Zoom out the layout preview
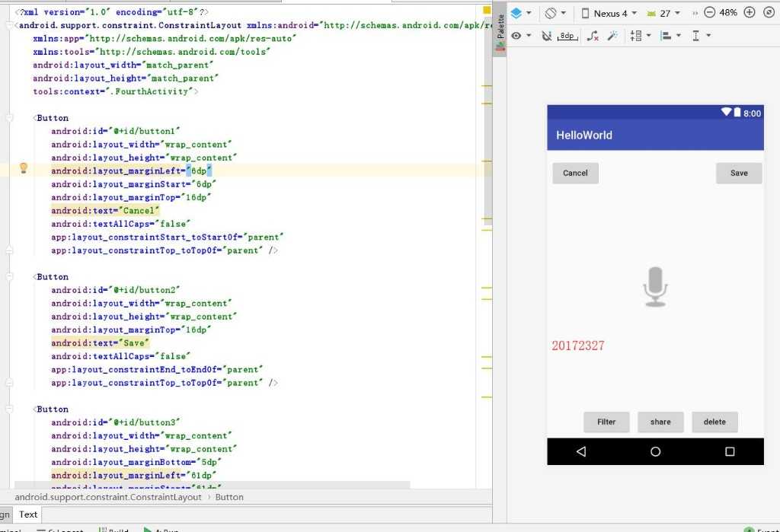The width and height of the screenshot is (780, 532). (710, 12)
